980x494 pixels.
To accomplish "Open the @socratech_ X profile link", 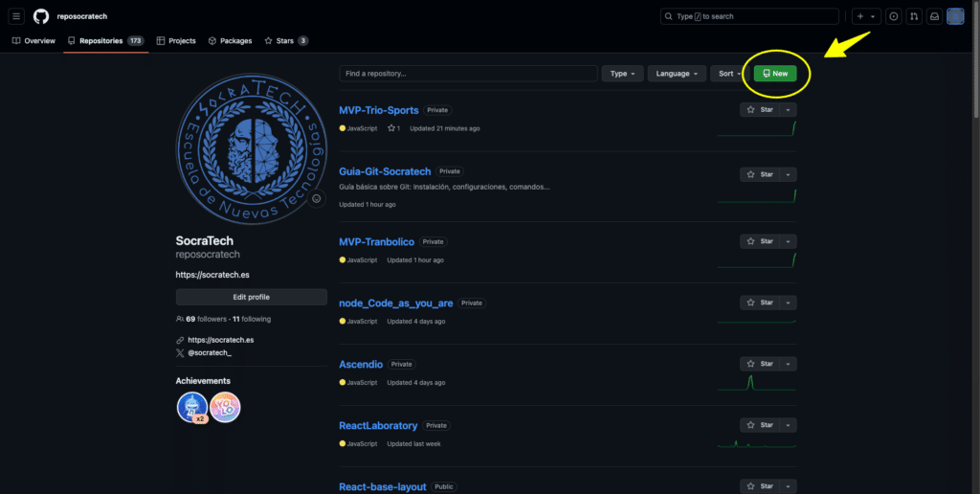I will (x=210, y=352).
